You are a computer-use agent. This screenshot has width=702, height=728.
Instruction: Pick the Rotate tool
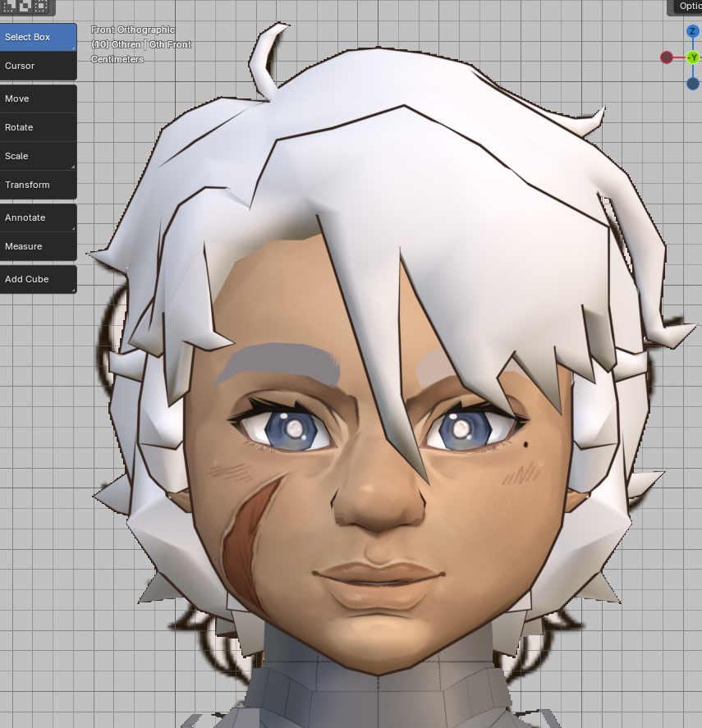(x=38, y=127)
